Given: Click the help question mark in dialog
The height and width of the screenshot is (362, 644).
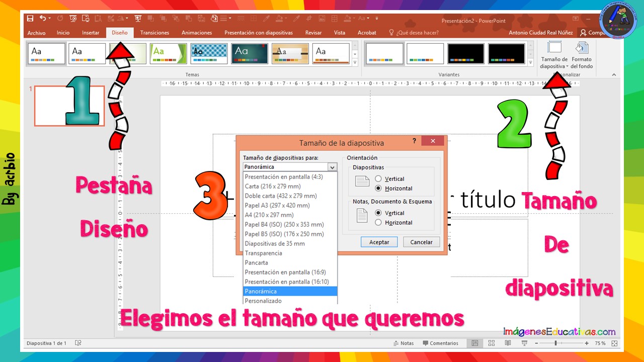Looking at the screenshot, I should (x=414, y=141).
